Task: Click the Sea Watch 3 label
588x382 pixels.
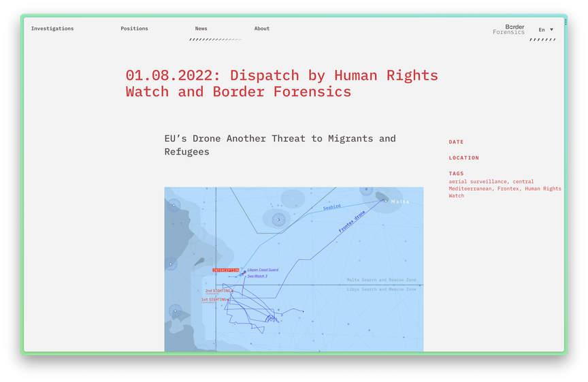Action: coord(257,276)
